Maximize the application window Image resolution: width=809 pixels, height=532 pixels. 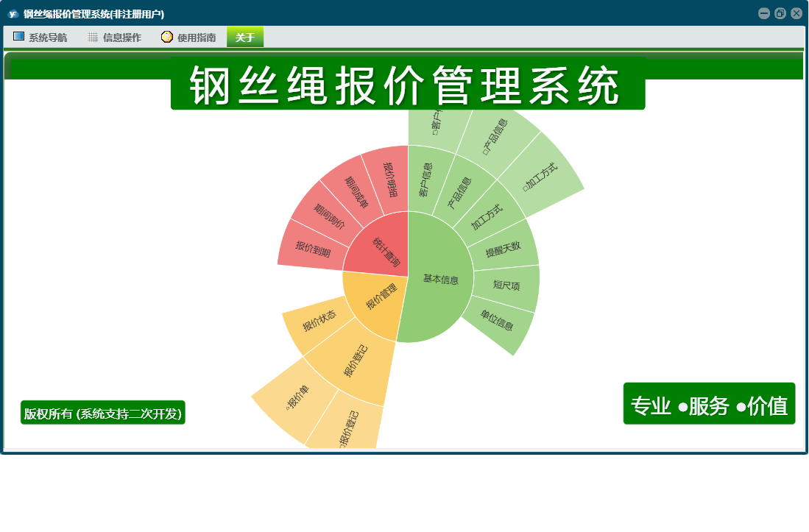pos(780,13)
